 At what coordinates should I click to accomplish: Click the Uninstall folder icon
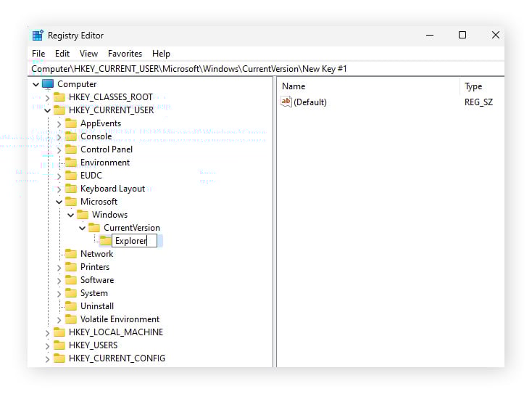tap(71, 306)
